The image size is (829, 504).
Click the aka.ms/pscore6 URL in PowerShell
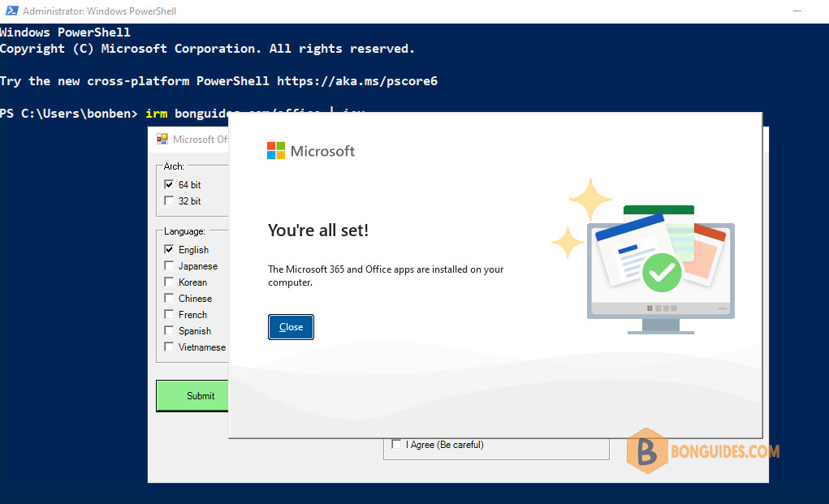point(357,81)
